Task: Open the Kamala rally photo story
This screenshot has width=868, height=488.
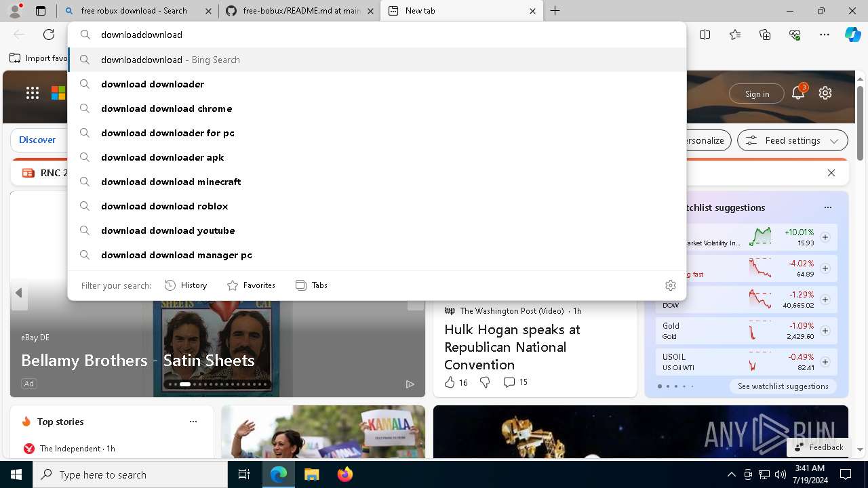Action: tap(323, 432)
